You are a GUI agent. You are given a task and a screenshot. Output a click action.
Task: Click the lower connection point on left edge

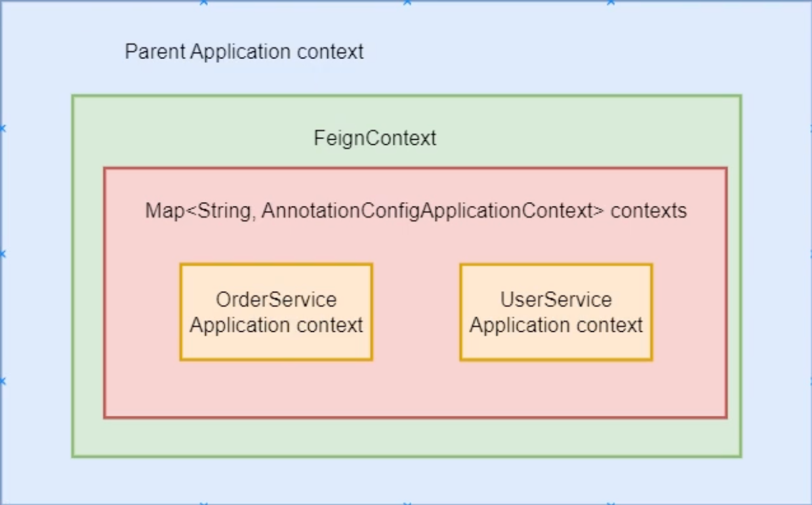pos(3,380)
